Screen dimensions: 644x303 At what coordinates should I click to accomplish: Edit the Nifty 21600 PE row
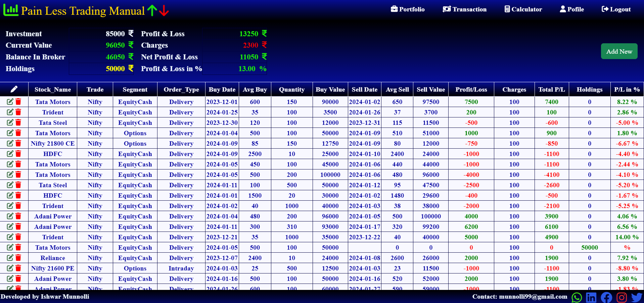click(10, 268)
